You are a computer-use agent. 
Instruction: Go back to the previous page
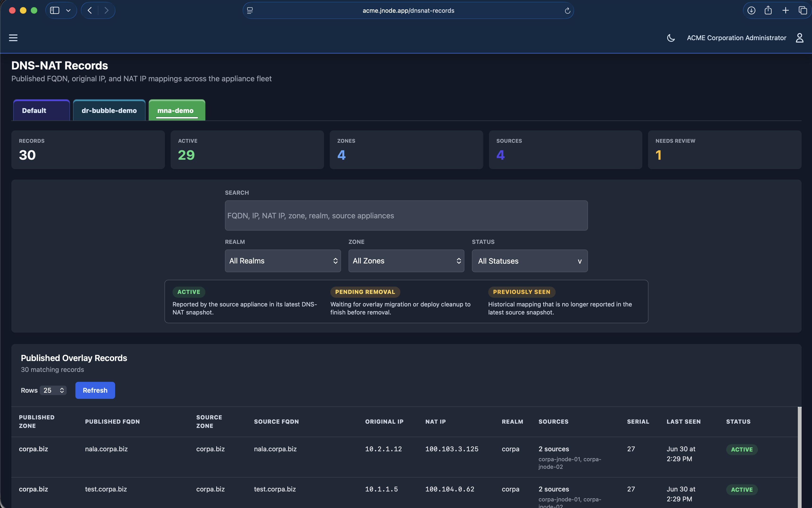[90, 10]
